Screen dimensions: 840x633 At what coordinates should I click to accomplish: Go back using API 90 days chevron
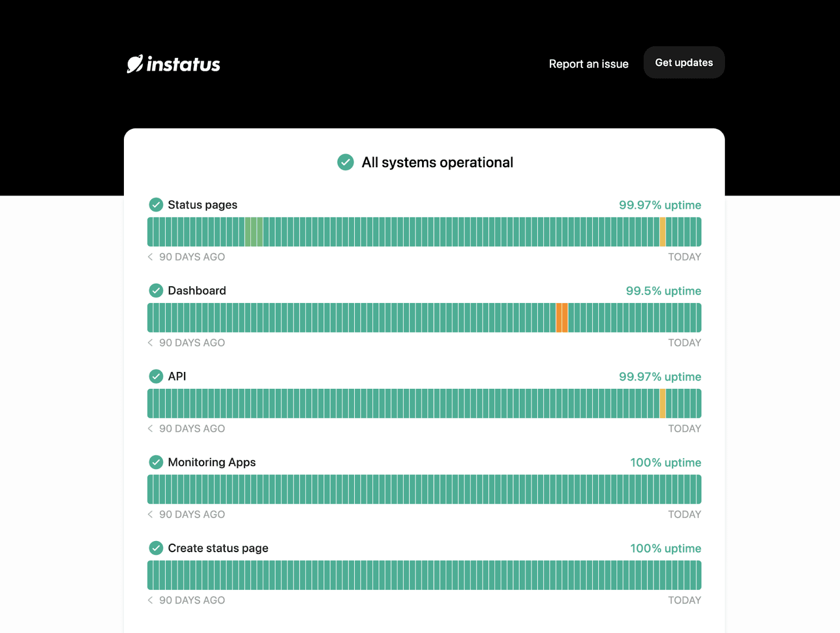[x=151, y=429]
